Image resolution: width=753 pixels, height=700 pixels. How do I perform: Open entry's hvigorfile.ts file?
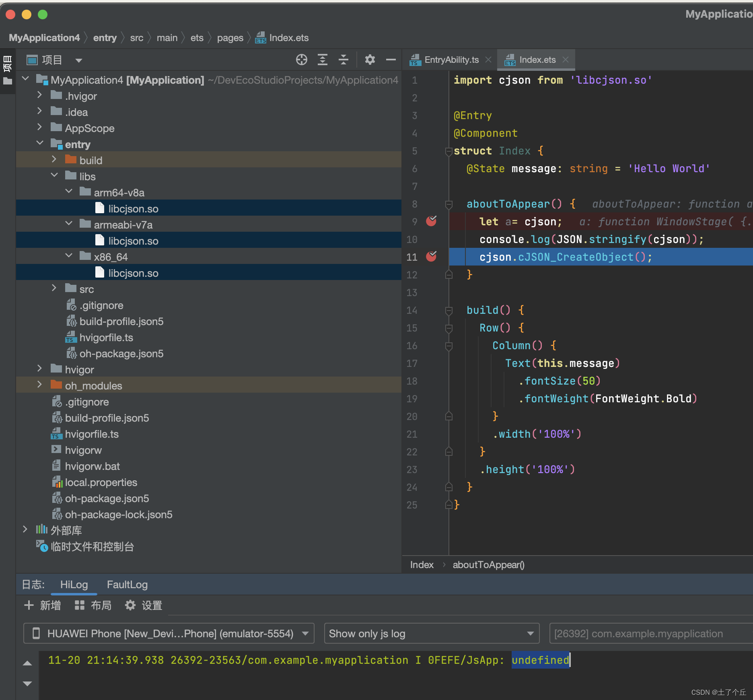click(x=106, y=338)
